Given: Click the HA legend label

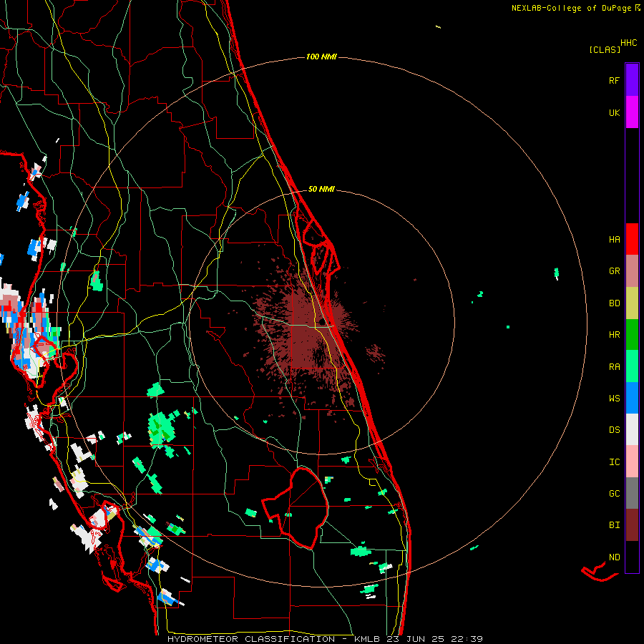Looking at the screenshot, I should [x=614, y=239].
